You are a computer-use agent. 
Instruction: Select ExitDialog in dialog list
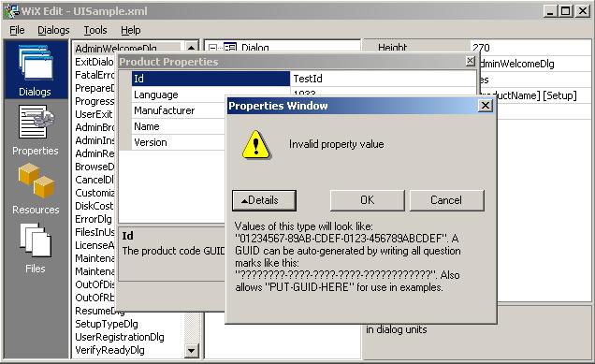click(x=94, y=62)
